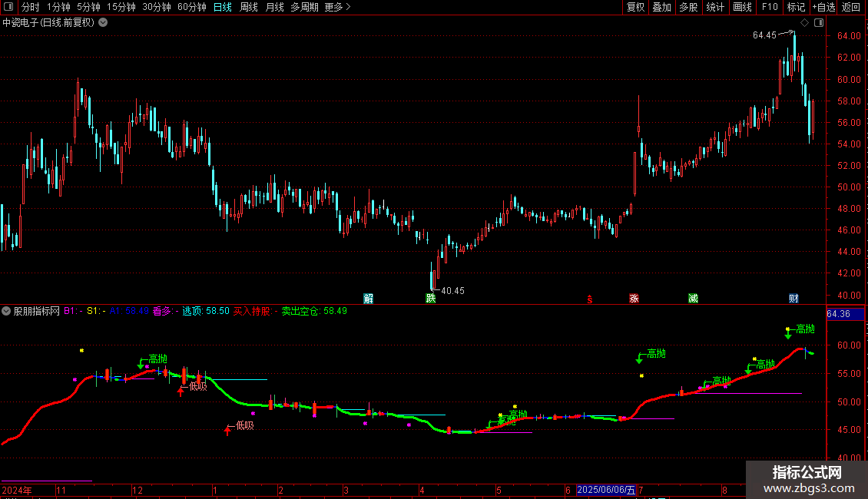Select the 日线 daily chart tab
The width and height of the screenshot is (868, 499).
pos(223,7)
